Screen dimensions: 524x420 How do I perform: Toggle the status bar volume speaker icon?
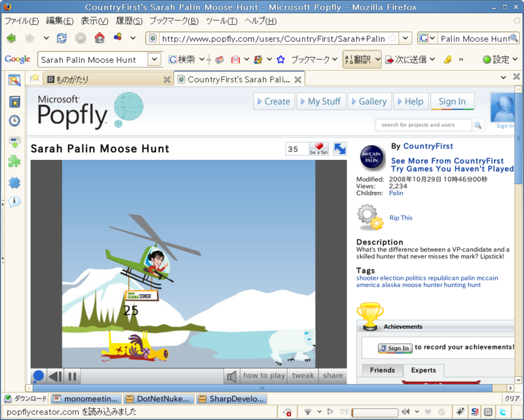(406, 411)
